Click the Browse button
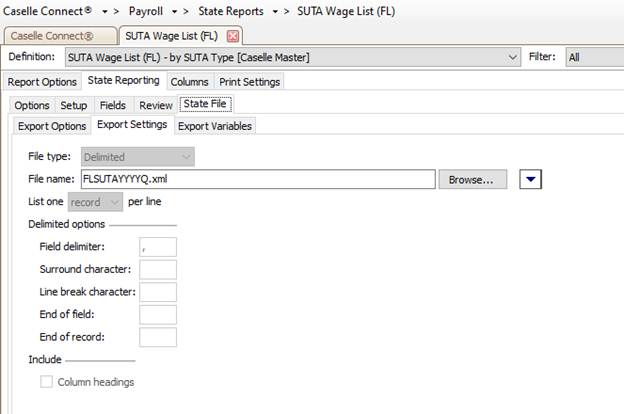Image resolution: width=624 pixels, height=414 pixels. [x=471, y=179]
